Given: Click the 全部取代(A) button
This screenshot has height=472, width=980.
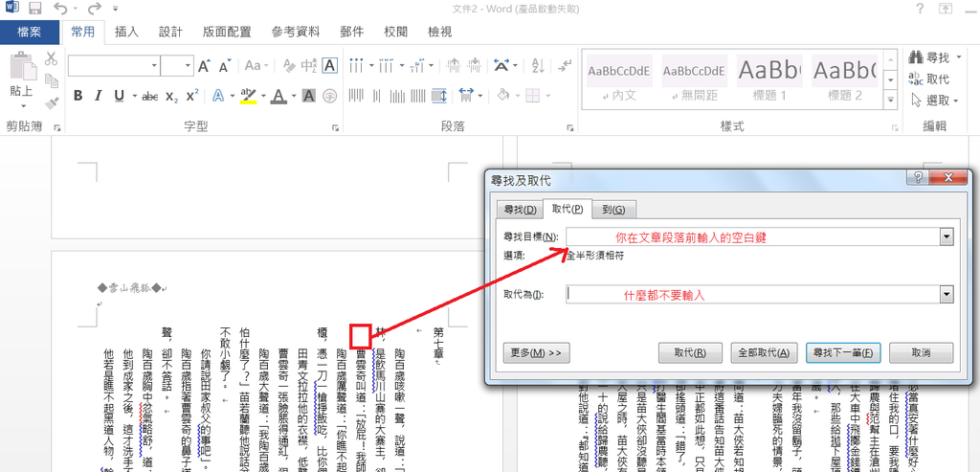Looking at the screenshot, I should point(764,352).
